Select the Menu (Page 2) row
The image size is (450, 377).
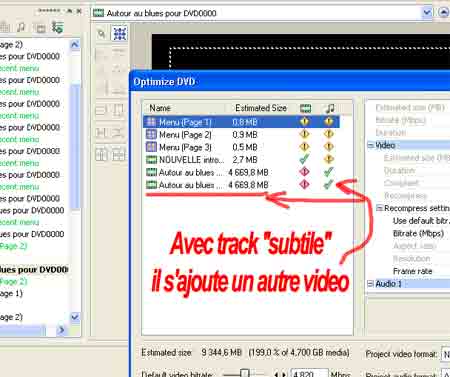click(x=241, y=135)
